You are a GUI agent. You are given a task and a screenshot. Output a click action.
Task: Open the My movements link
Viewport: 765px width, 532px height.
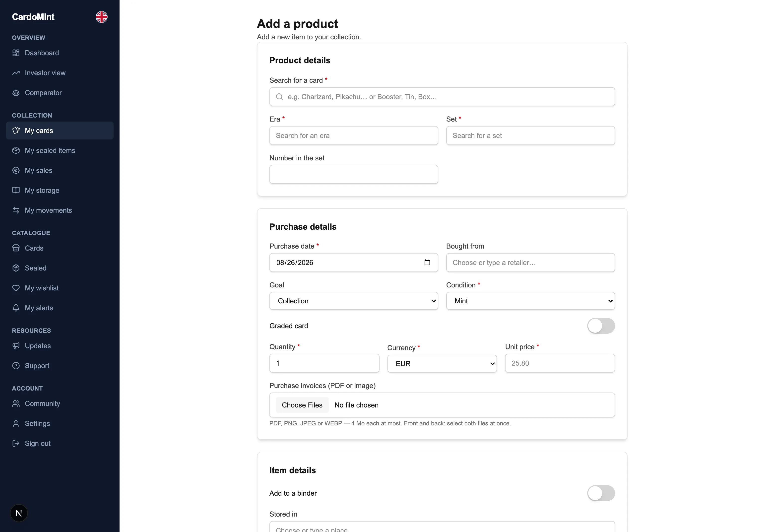[x=60, y=210]
